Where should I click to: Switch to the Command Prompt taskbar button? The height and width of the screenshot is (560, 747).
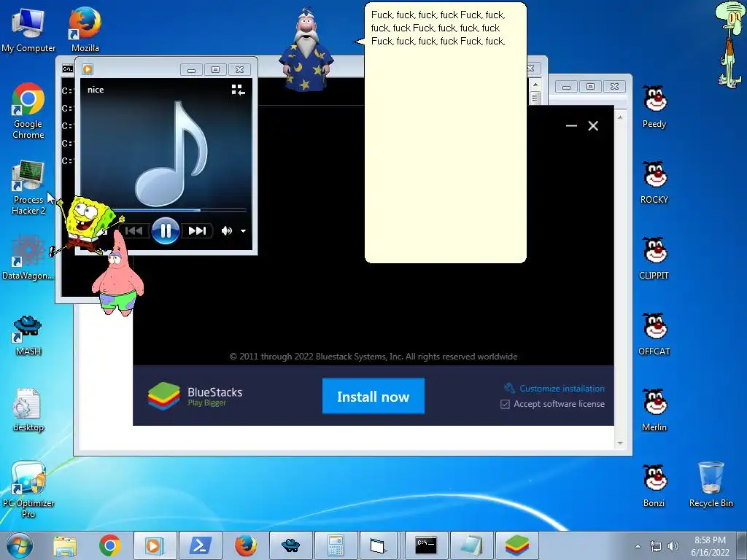[426, 545]
